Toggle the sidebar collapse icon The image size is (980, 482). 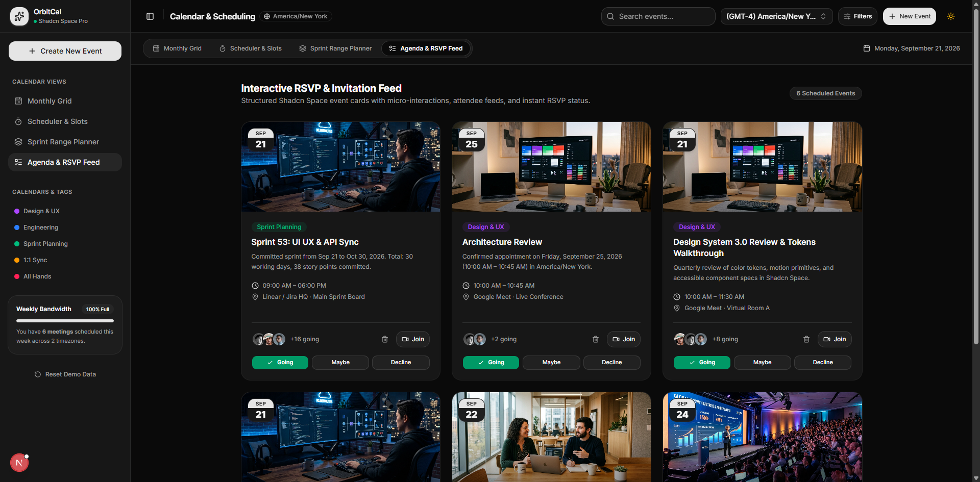click(x=150, y=16)
